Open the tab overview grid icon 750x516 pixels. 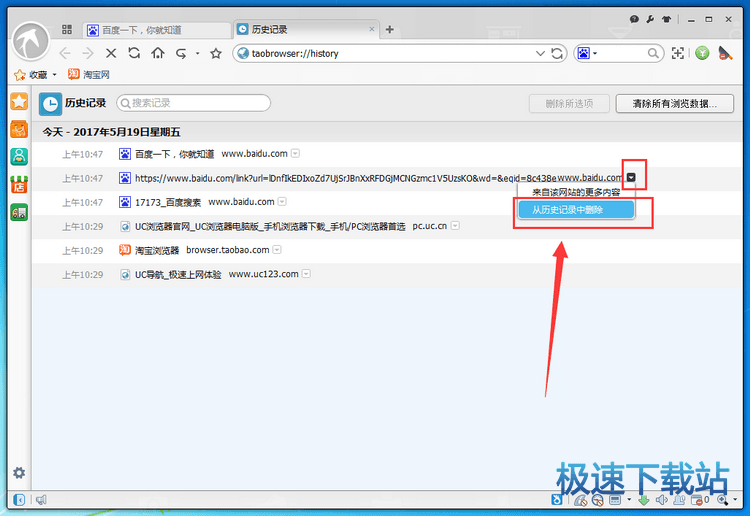pyautogui.click(x=67, y=30)
